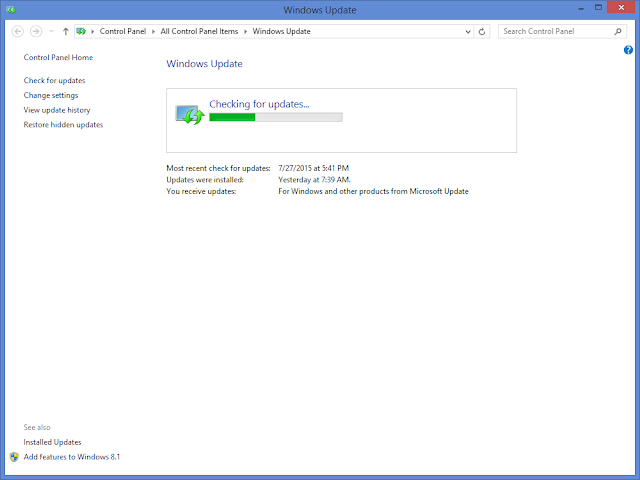
Task: Minimize the Windows Update window
Action: (x=581, y=8)
